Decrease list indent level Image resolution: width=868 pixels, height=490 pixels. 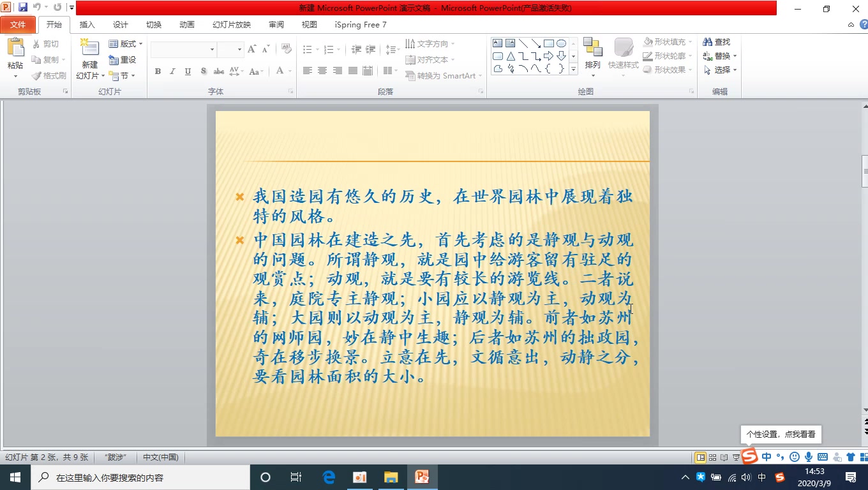(x=356, y=49)
